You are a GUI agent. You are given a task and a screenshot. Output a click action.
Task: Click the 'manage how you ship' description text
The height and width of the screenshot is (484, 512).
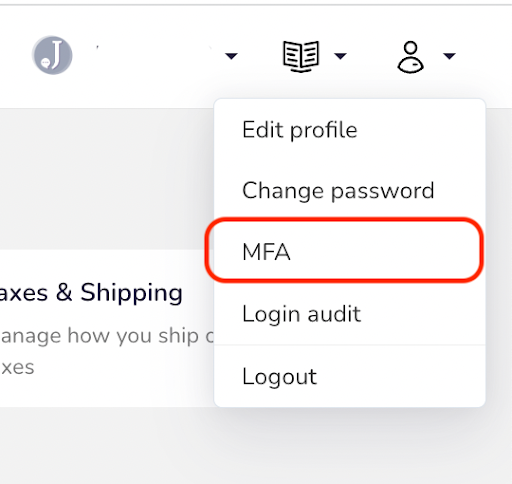pos(107,336)
